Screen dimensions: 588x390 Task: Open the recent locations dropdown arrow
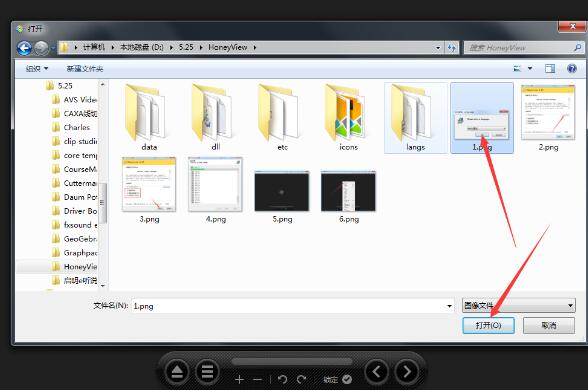coord(53,48)
